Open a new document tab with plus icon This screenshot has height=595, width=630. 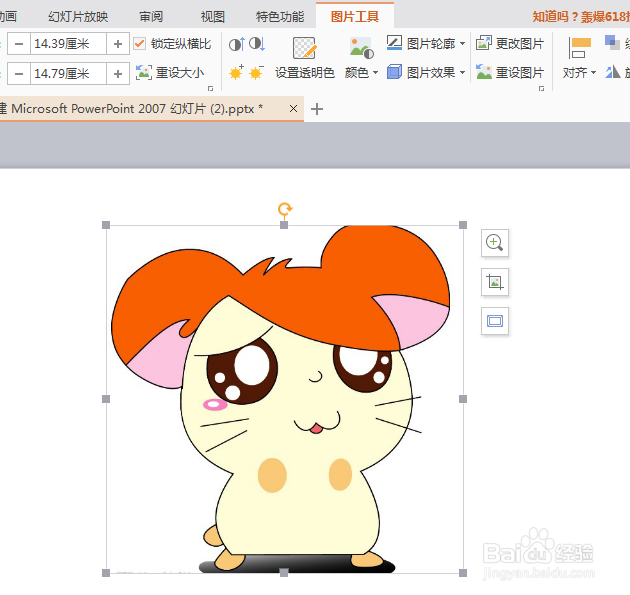point(317,109)
